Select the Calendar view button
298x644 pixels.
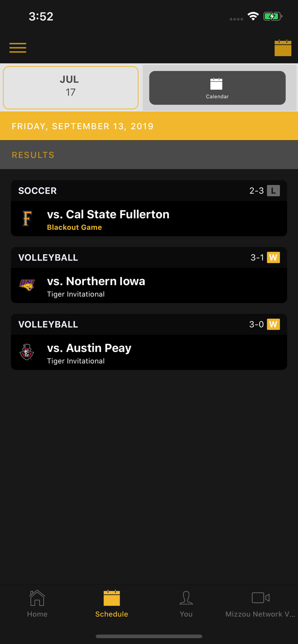217,88
